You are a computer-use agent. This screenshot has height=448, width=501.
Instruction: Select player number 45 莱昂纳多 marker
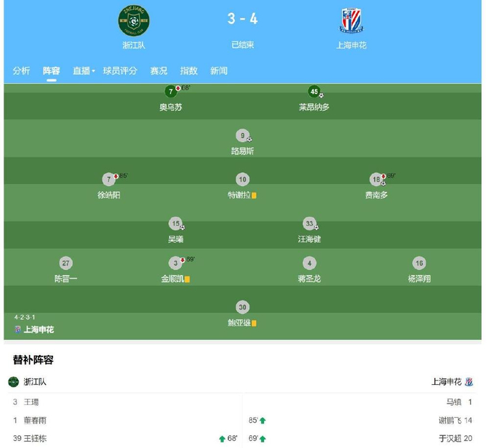click(x=313, y=92)
